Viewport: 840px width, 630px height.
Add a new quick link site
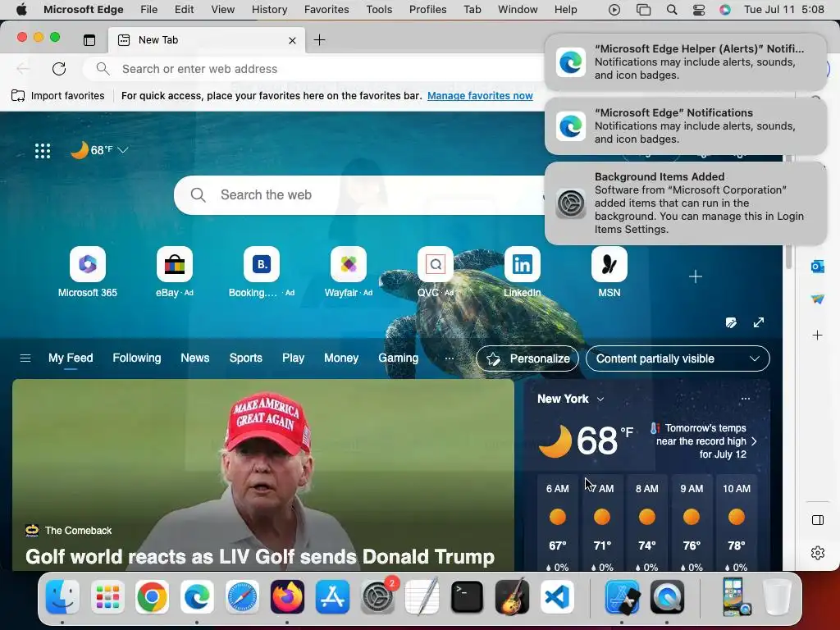click(696, 276)
